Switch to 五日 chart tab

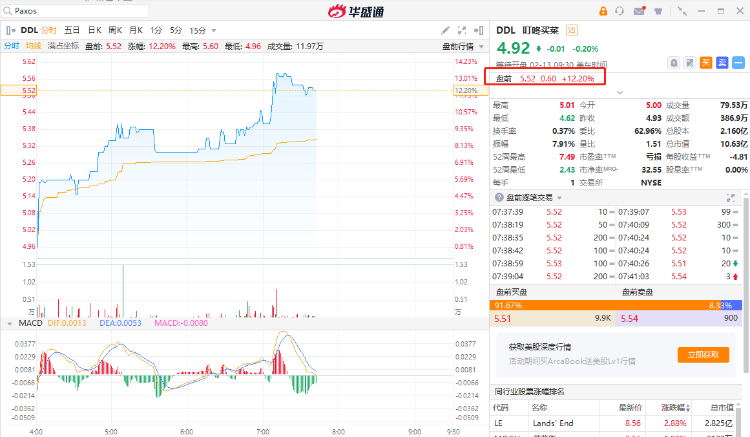pyautogui.click(x=72, y=31)
